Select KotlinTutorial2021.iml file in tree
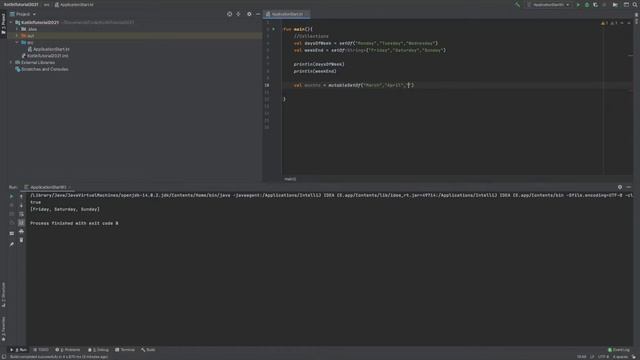The height and width of the screenshot is (360, 640). 47,56
